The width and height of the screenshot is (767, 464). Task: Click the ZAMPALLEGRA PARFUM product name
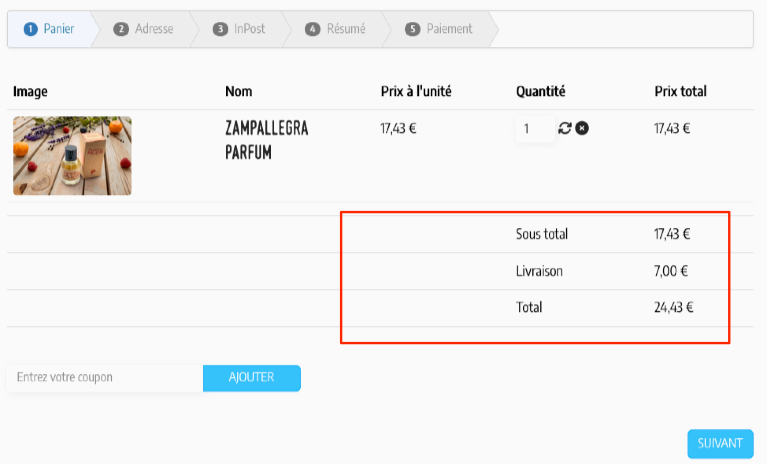coord(267,141)
